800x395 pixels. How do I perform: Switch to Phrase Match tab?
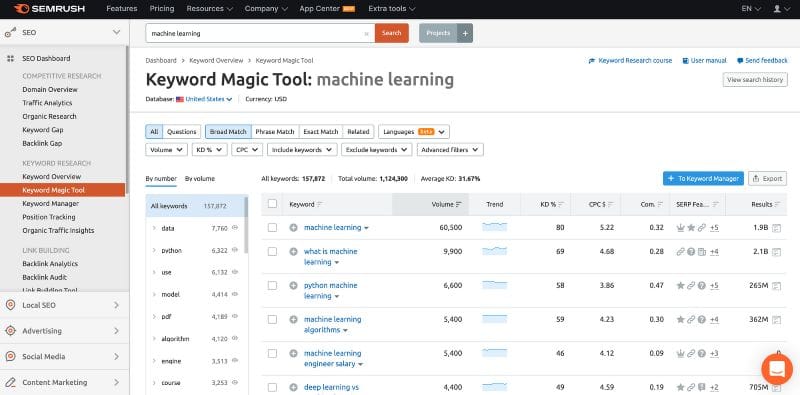pyautogui.click(x=275, y=132)
